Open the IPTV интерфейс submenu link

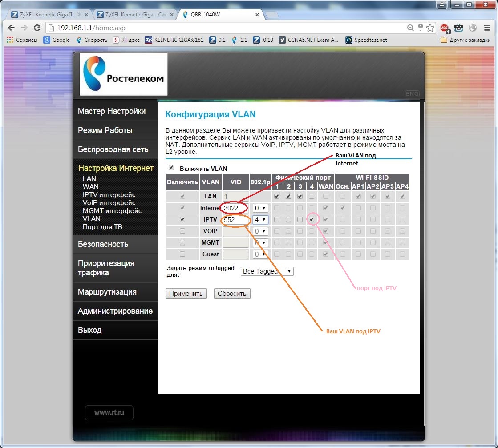coord(109,194)
